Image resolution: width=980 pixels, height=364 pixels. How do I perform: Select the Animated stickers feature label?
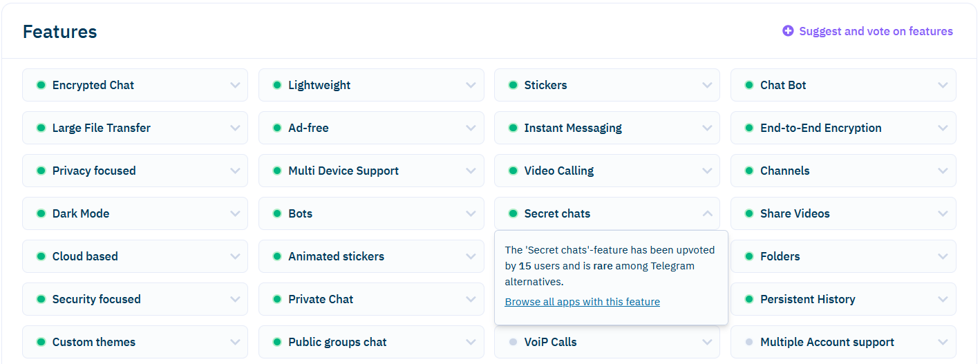[336, 256]
